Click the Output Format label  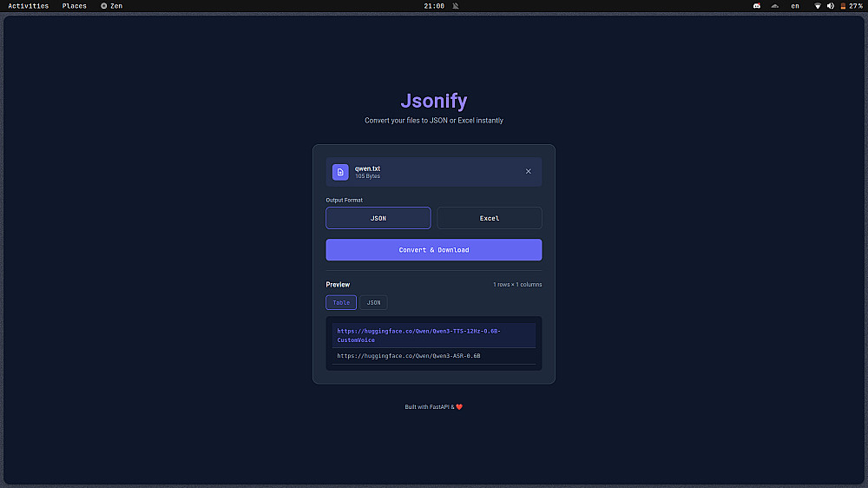(x=345, y=200)
